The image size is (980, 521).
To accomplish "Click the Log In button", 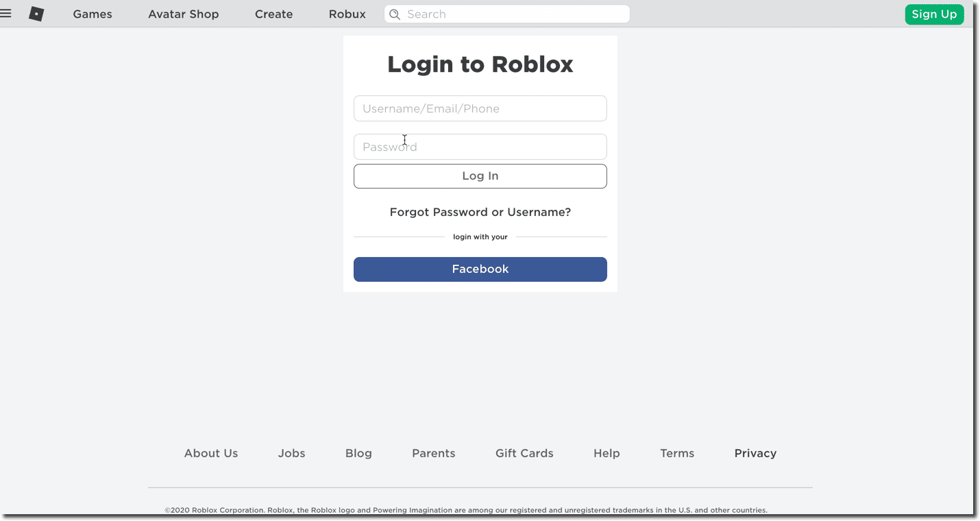I will click(480, 175).
